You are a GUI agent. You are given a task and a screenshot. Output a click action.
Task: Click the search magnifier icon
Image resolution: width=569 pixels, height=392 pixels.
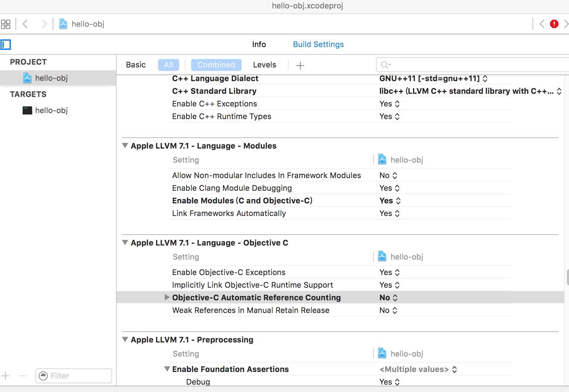tap(386, 65)
